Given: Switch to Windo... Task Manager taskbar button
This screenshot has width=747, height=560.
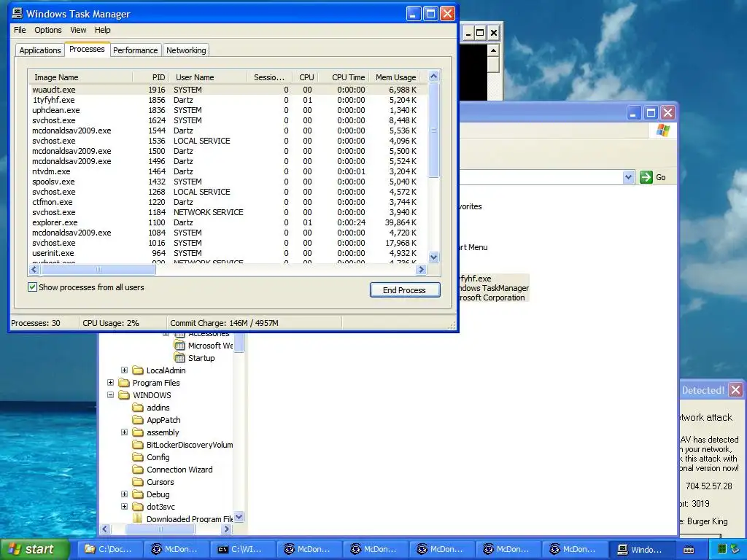Looking at the screenshot, I should [643, 549].
